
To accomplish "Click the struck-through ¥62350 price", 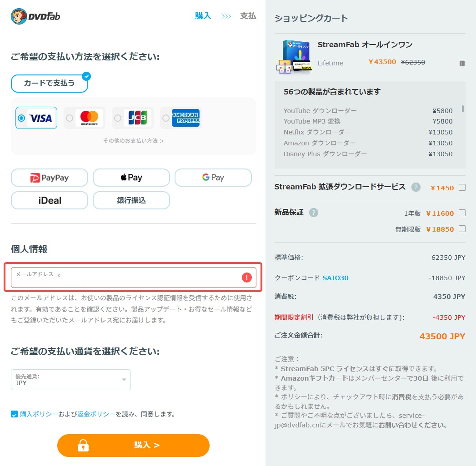I will click(x=412, y=62).
